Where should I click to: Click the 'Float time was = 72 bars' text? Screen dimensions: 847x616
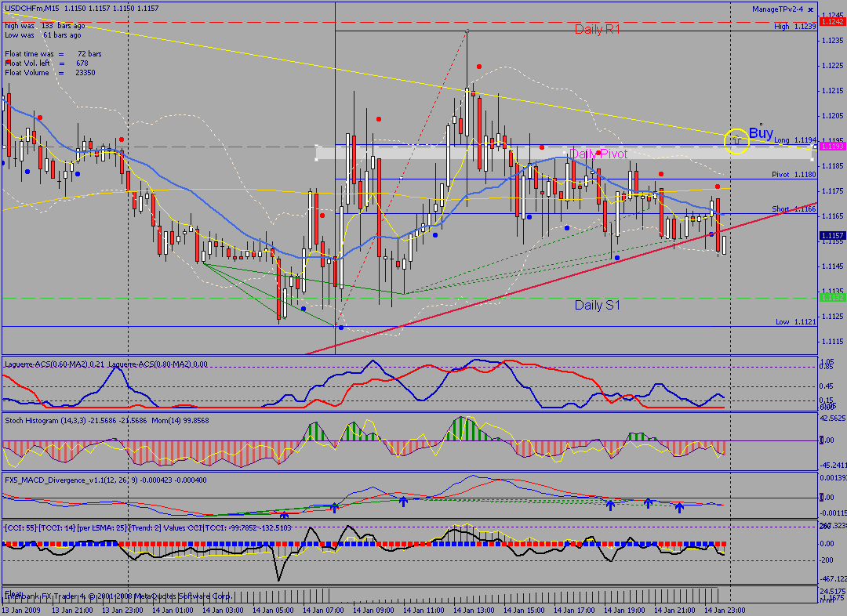(53, 54)
